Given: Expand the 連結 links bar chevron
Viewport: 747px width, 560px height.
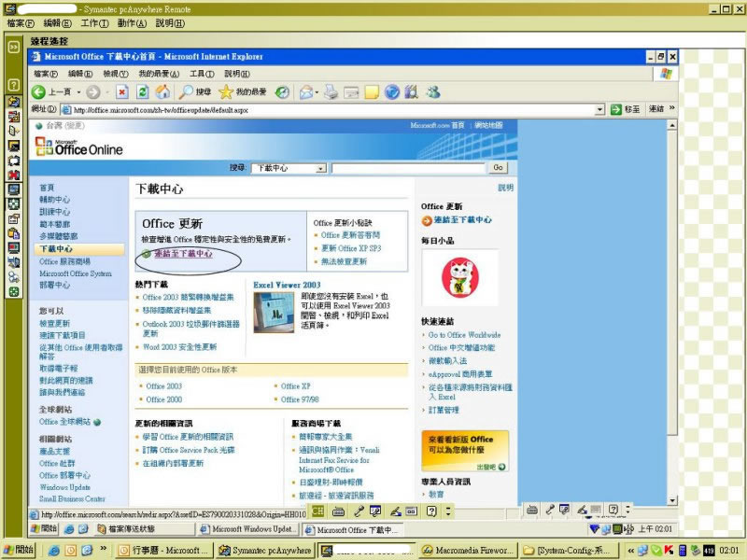Looking at the screenshot, I should 671,108.
